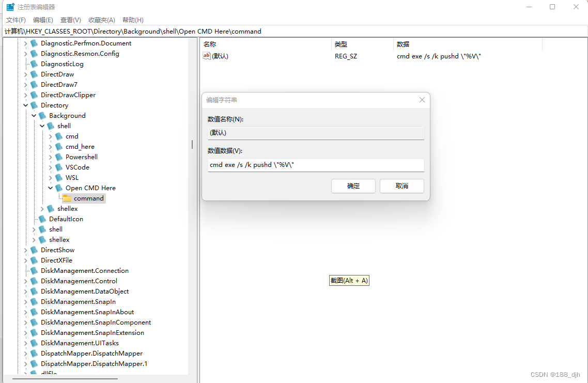The width and height of the screenshot is (588, 383).
Task: Close the 编辑字符串 dialog with X
Action: coord(422,100)
